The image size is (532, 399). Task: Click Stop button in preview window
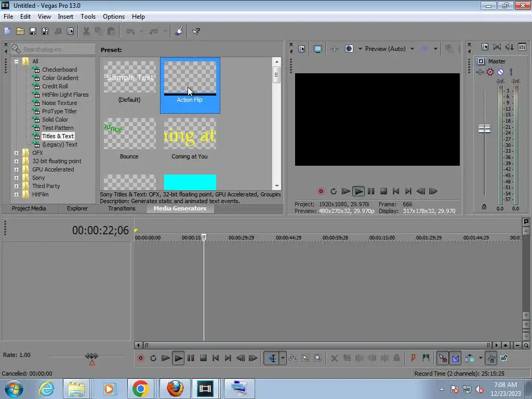(383, 191)
